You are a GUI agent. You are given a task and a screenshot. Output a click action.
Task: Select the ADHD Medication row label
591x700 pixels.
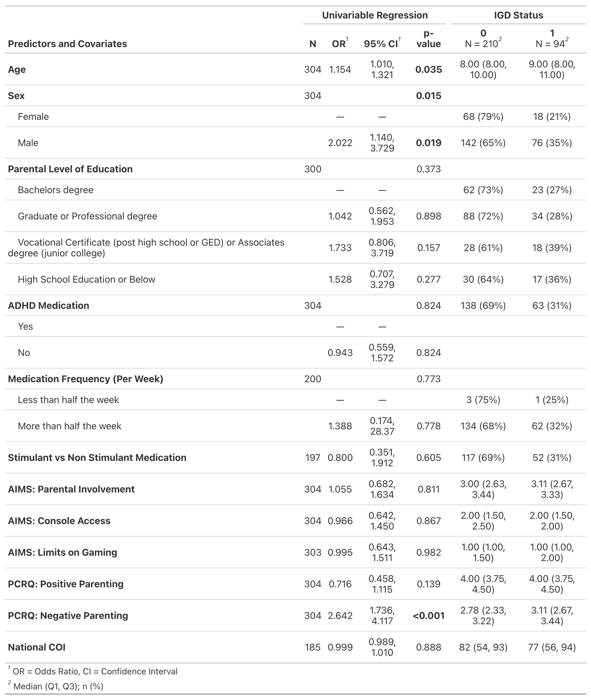click(x=49, y=306)
